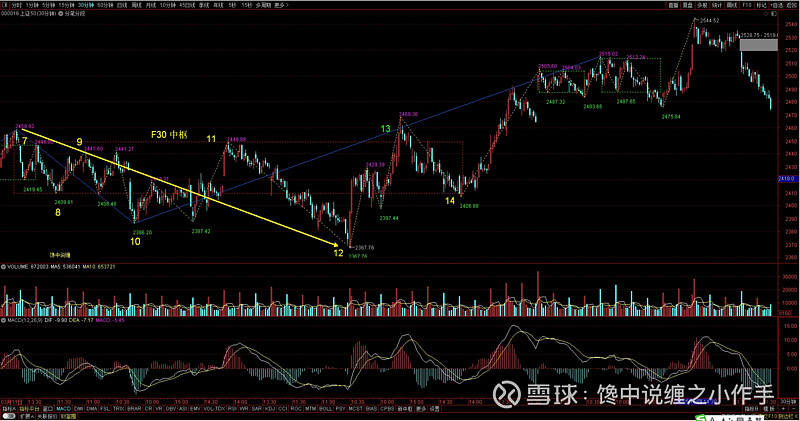The image size is (800, 421).
Task: Switch chart to 分时 (intraday) period
Action: [x=17, y=5]
